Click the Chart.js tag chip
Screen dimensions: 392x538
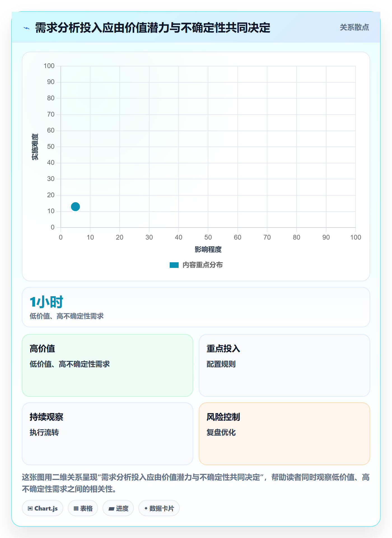pyautogui.click(x=43, y=508)
